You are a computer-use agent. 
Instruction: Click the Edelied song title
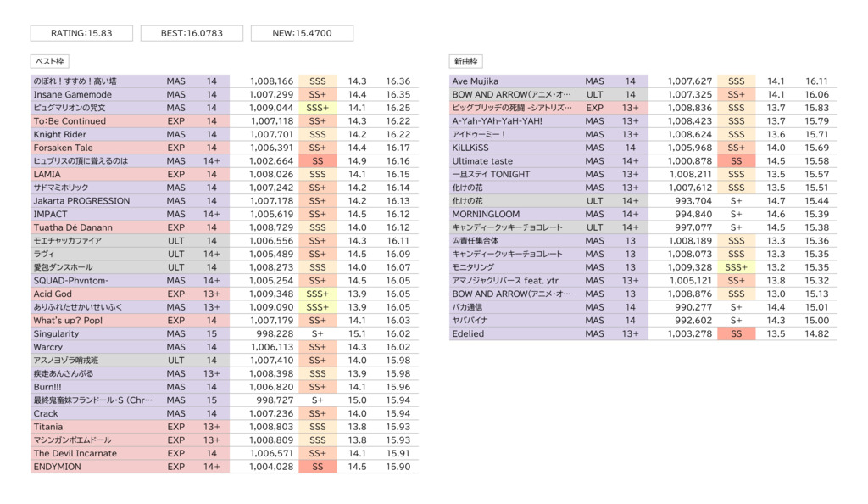pyautogui.click(x=468, y=334)
